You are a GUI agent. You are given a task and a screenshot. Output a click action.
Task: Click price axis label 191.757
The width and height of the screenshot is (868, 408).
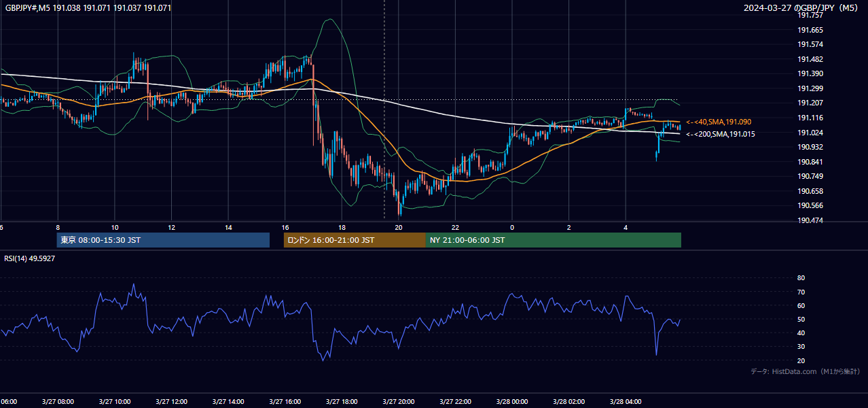pyautogui.click(x=810, y=15)
